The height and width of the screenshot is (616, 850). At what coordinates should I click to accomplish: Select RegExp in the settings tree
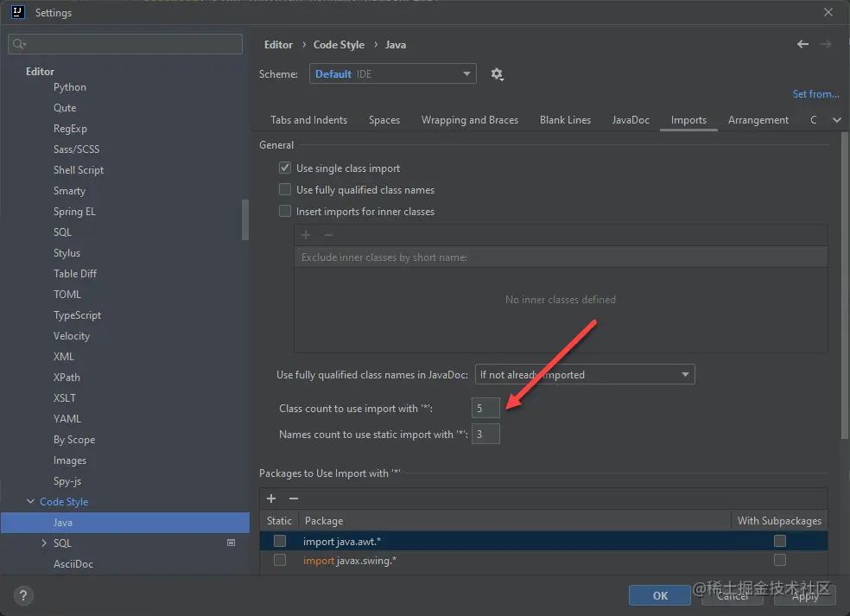click(70, 129)
